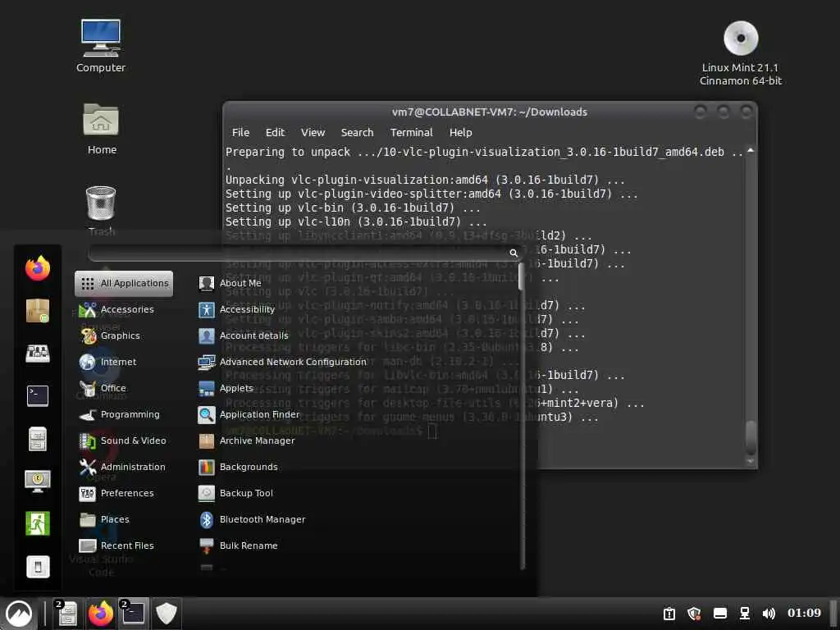Launch Application Finder
The image size is (840, 630).
(249, 414)
